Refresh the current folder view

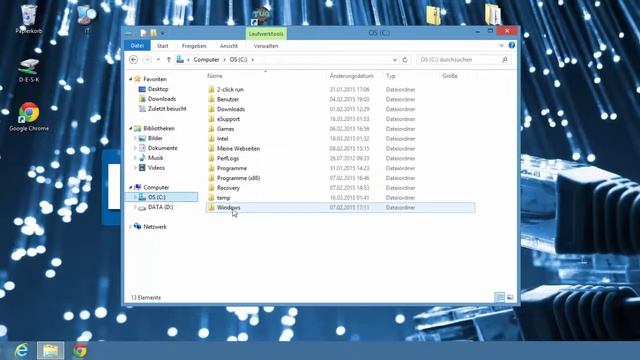405,60
